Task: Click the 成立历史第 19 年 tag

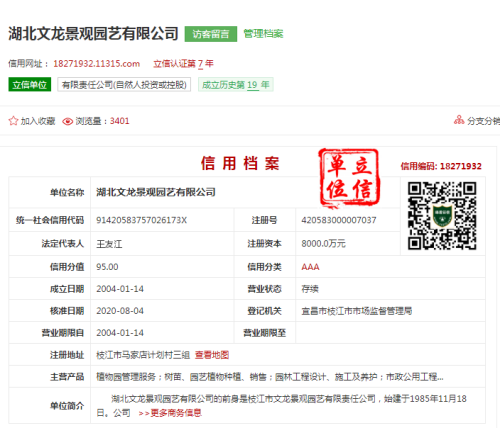Action: pos(236,85)
